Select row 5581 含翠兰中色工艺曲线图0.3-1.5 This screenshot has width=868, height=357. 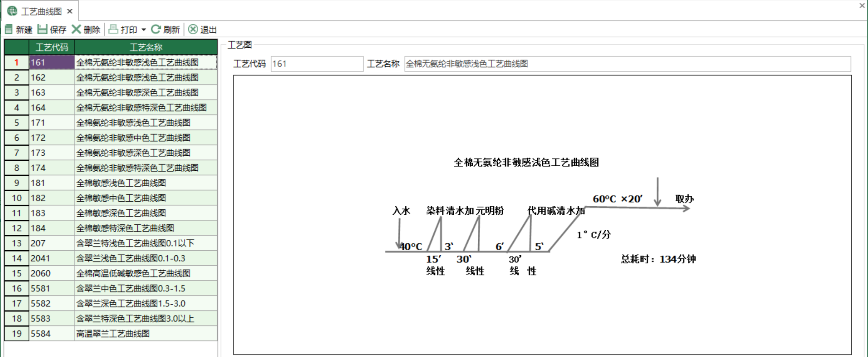[x=111, y=288]
